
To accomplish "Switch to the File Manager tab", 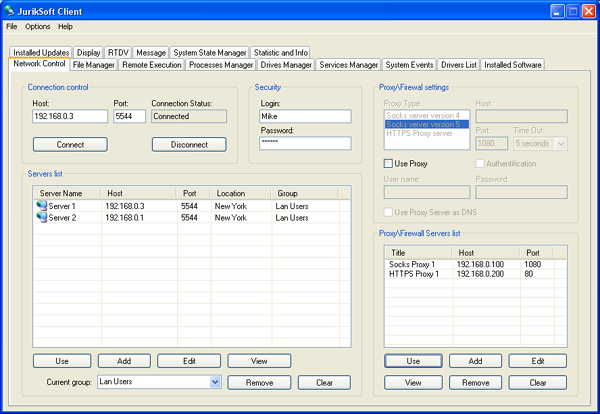I will coord(94,65).
